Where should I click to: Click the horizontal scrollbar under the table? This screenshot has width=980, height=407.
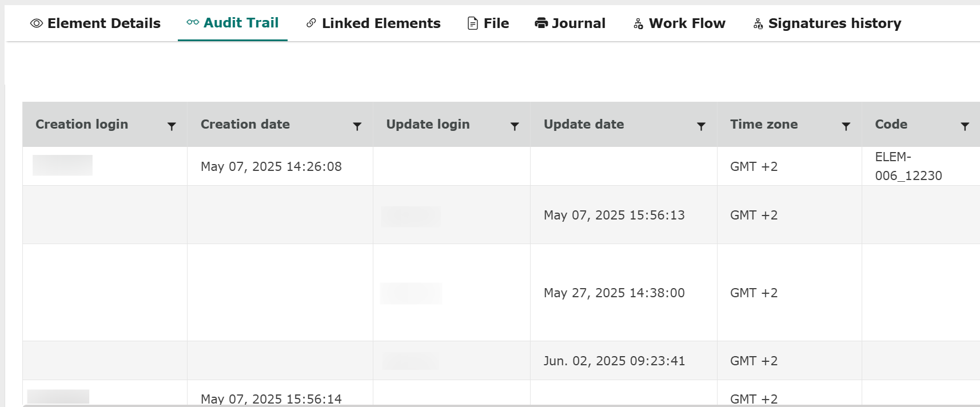point(457,405)
